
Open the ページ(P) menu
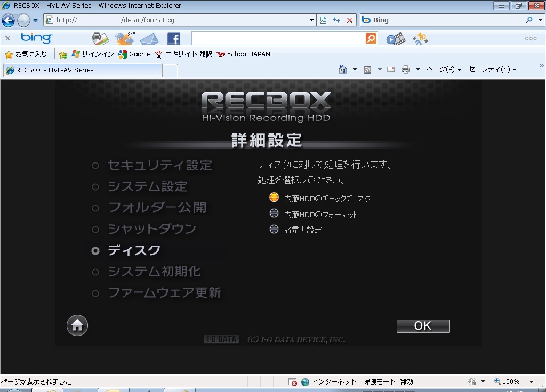pos(444,69)
